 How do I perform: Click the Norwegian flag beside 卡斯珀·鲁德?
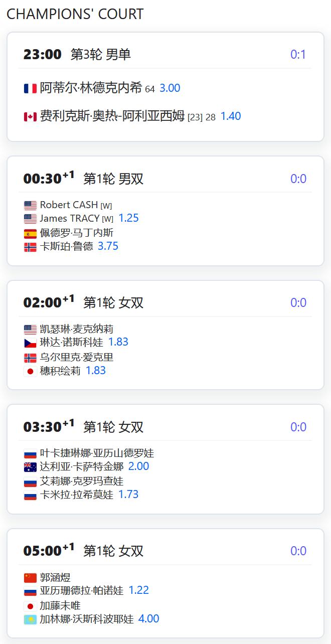(30, 247)
